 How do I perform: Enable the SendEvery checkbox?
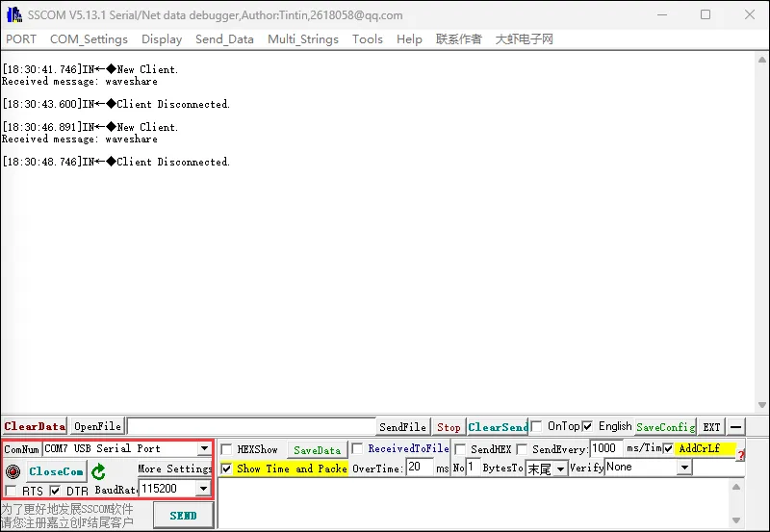coord(523,449)
